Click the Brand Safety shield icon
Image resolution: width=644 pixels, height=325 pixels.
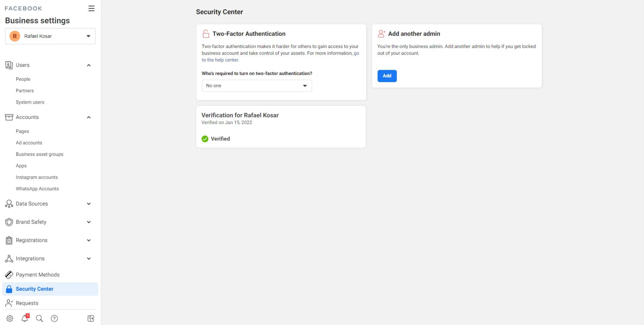coord(9,222)
